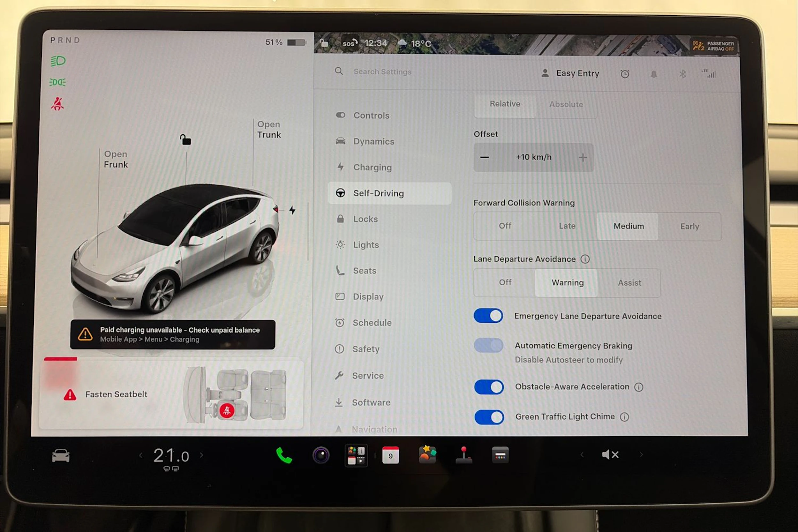Raise cabin temperature with right chevron

201,455
